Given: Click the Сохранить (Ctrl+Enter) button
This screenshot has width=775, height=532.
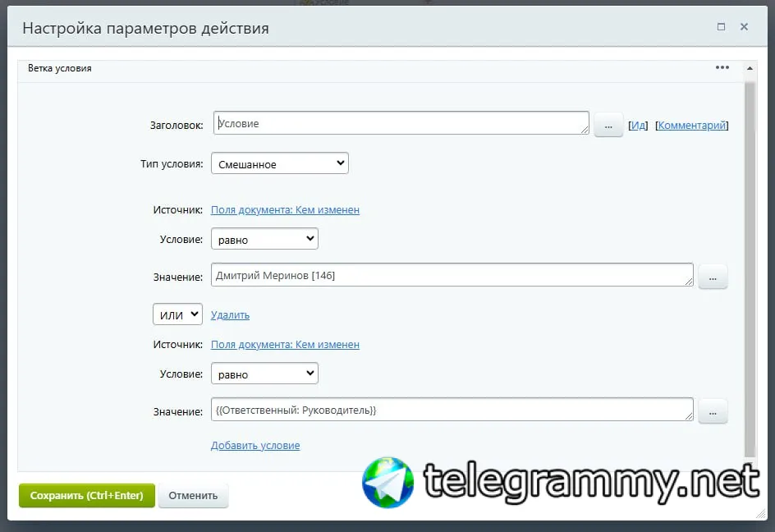Looking at the screenshot, I should (87, 495).
